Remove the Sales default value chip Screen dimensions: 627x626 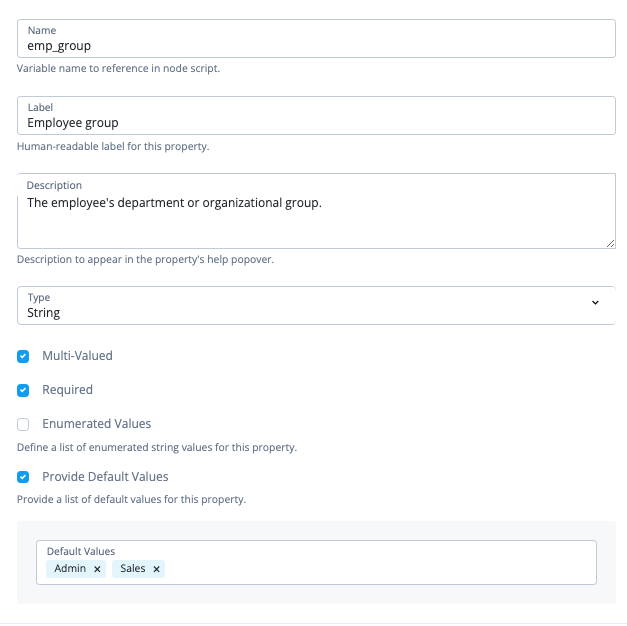point(156,569)
